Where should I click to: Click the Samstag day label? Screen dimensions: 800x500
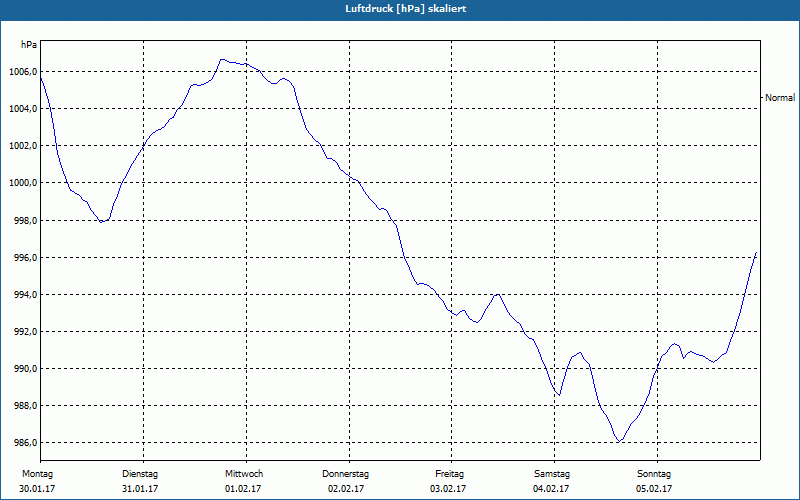pos(552,474)
